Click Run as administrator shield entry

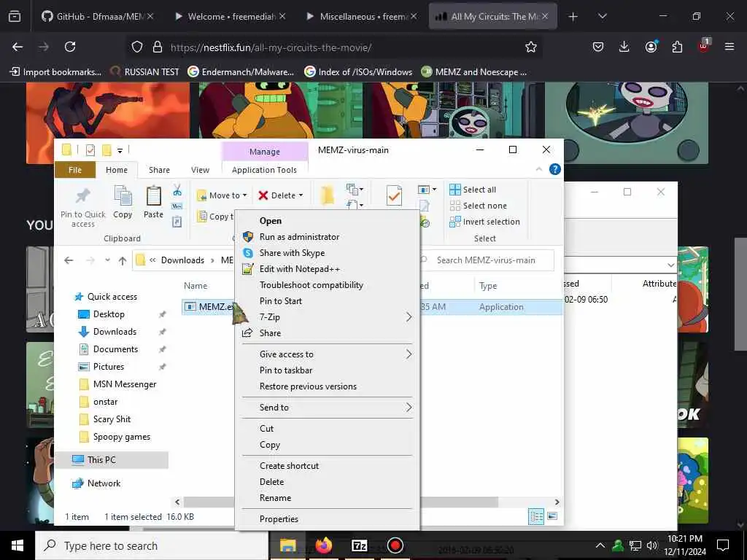click(299, 237)
